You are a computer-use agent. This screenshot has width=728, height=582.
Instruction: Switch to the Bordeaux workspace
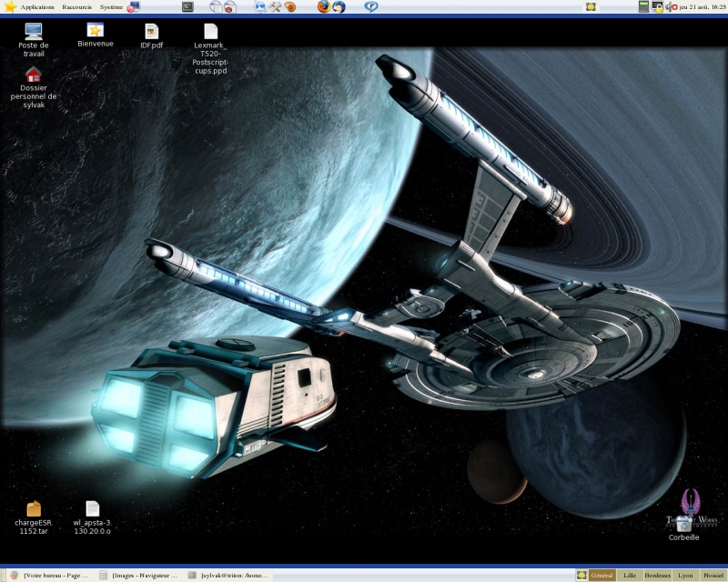[x=657, y=576]
